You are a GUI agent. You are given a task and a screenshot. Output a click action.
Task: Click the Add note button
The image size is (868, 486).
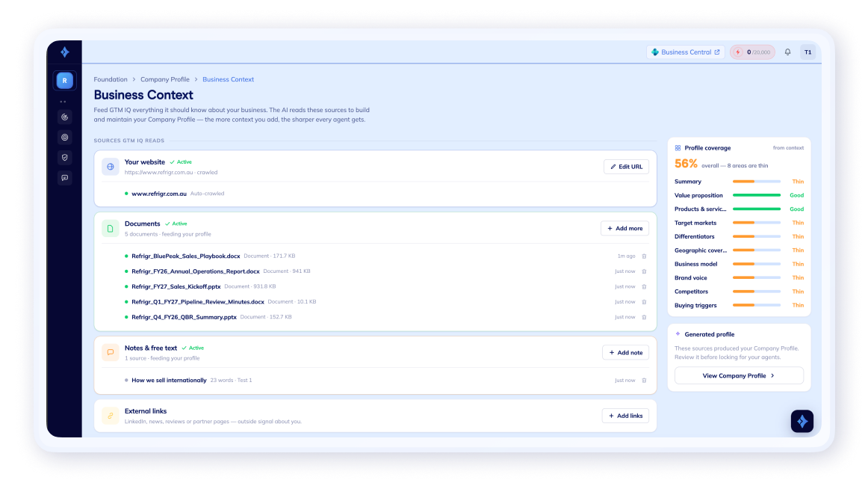(x=625, y=352)
